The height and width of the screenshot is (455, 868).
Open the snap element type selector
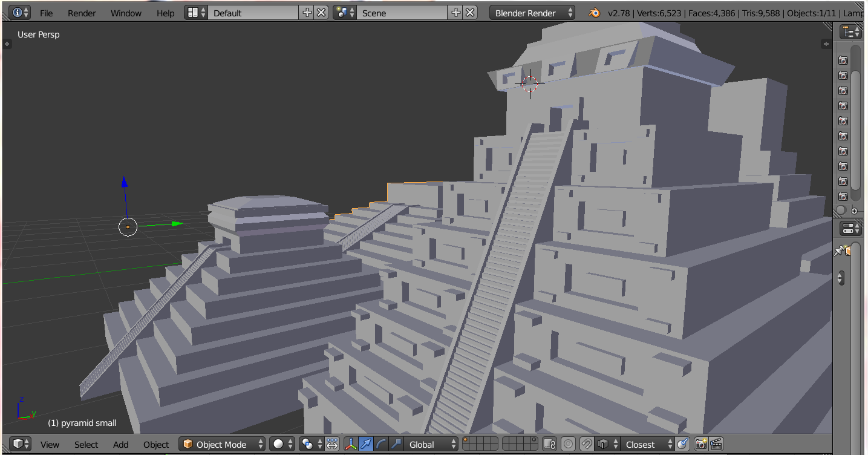pyautogui.click(x=607, y=444)
